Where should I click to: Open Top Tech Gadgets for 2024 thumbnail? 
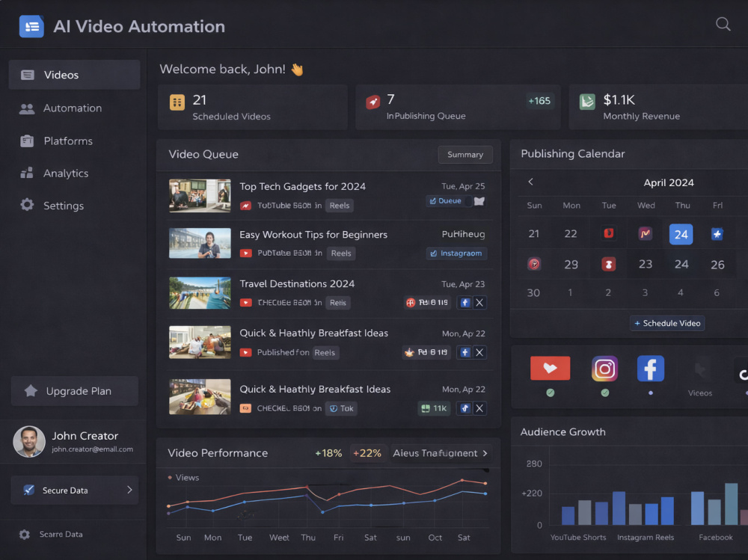pos(200,196)
